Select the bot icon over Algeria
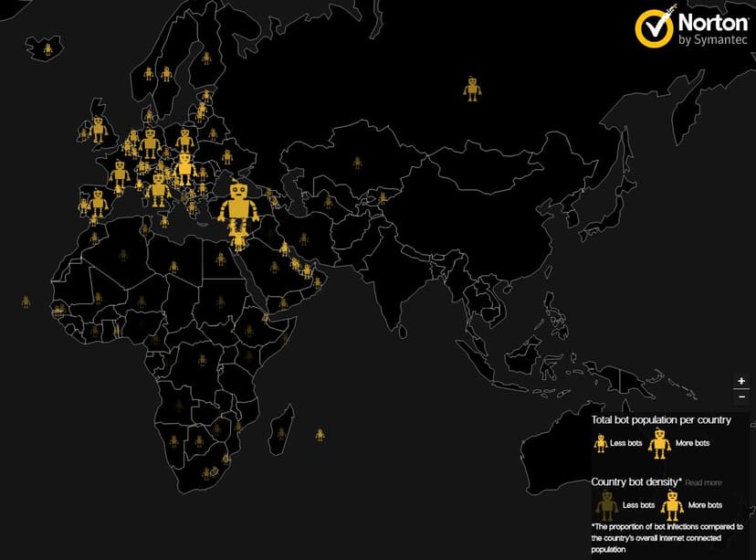Image resolution: width=756 pixels, height=560 pixels. click(123, 255)
